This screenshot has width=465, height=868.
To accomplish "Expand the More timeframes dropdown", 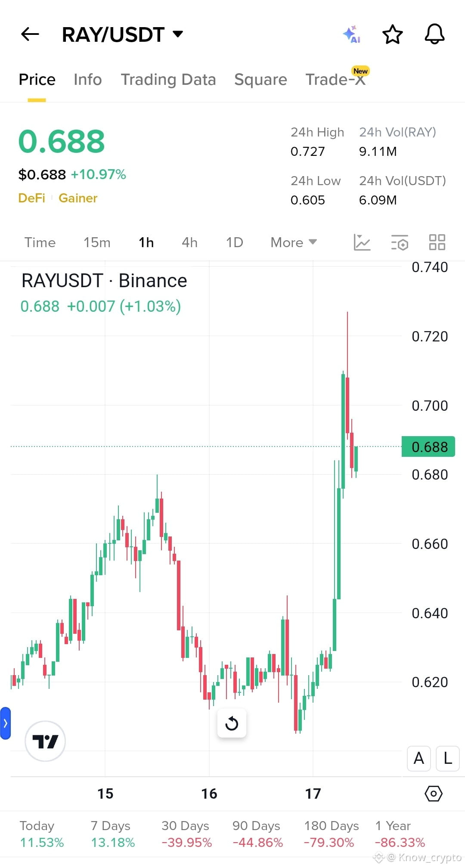I will 294,242.
